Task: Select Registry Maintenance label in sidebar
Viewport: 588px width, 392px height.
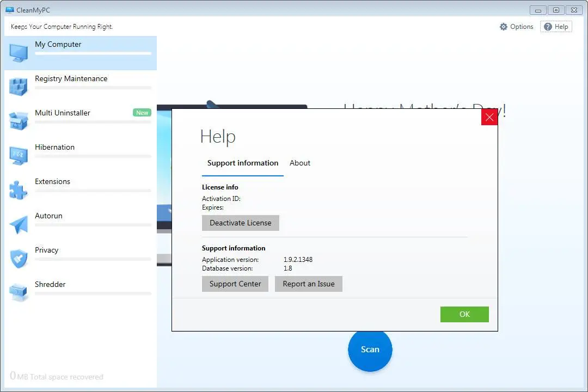Action: click(x=71, y=79)
